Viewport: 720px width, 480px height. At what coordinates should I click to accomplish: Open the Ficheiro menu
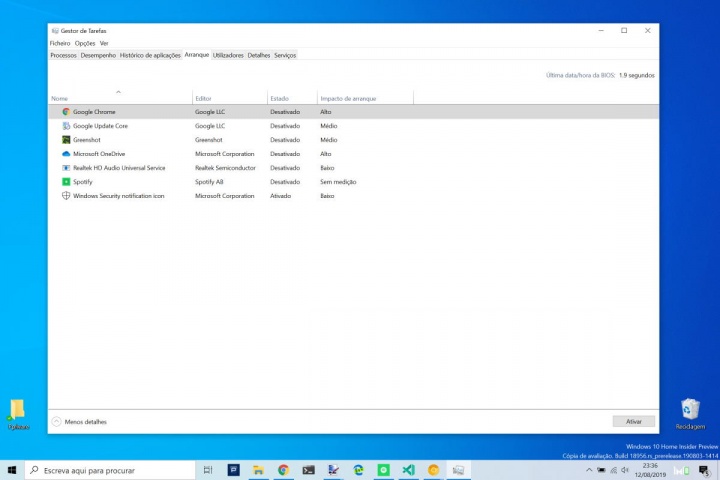60,43
